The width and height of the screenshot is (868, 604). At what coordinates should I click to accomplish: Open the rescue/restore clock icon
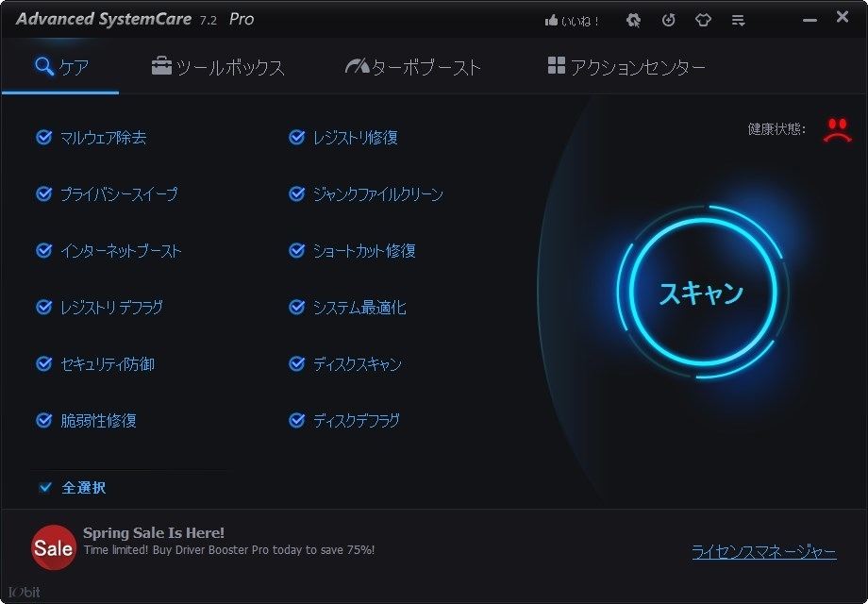pos(668,21)
